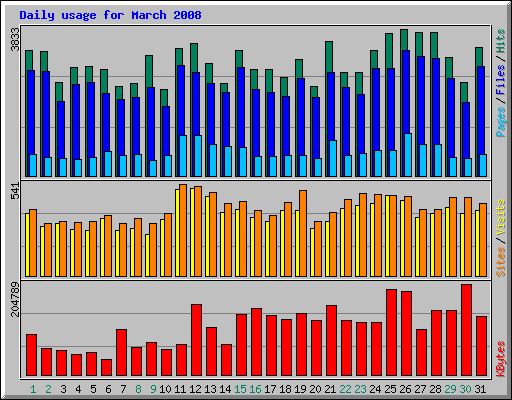512x400 pixels.
Task: Click day label '12' on the x-axis
Action: click(x=195, y=389)
